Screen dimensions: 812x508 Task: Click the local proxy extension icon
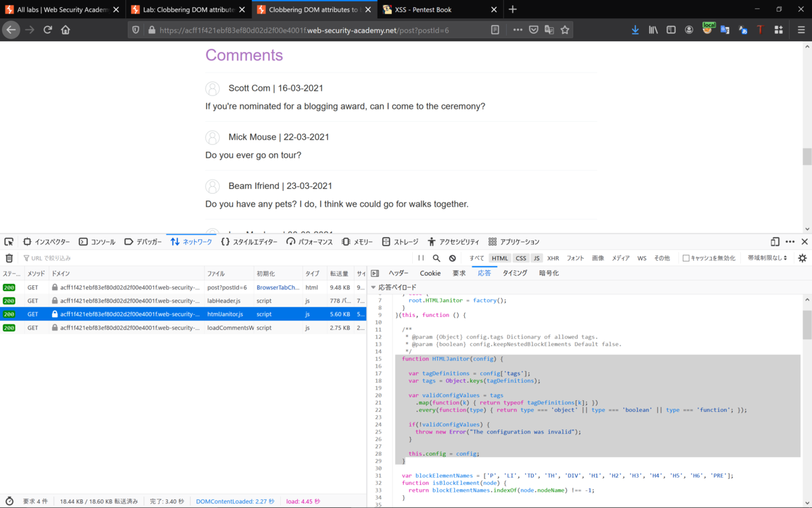pyautogui.click(x=708, y=28)
